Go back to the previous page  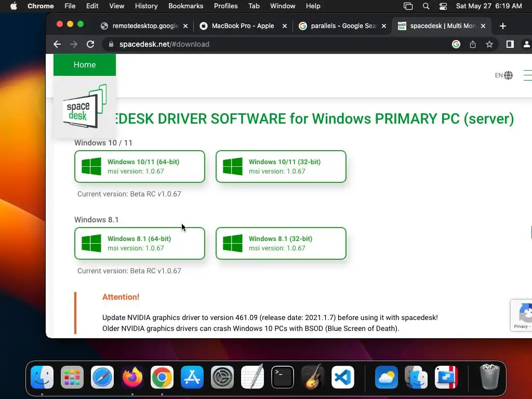click(x=57, y=44)
